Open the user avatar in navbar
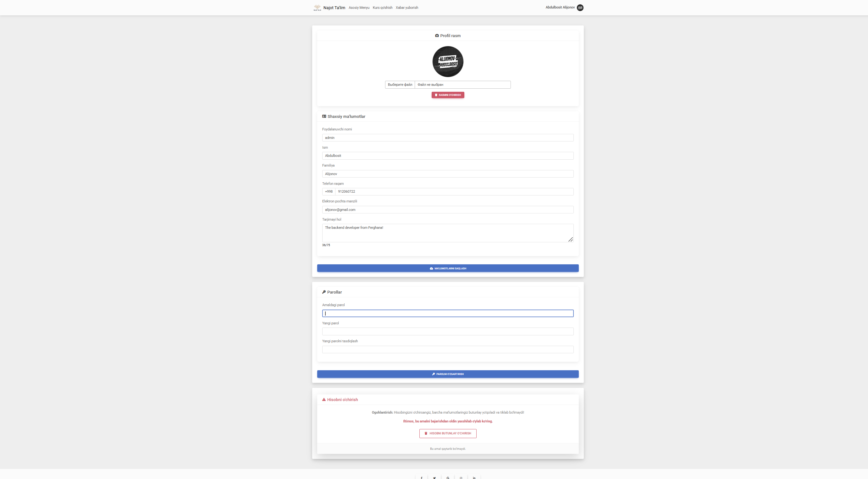The height and width of the screenshot is (479, 868). pyautogui.click(x=580, y=8)
